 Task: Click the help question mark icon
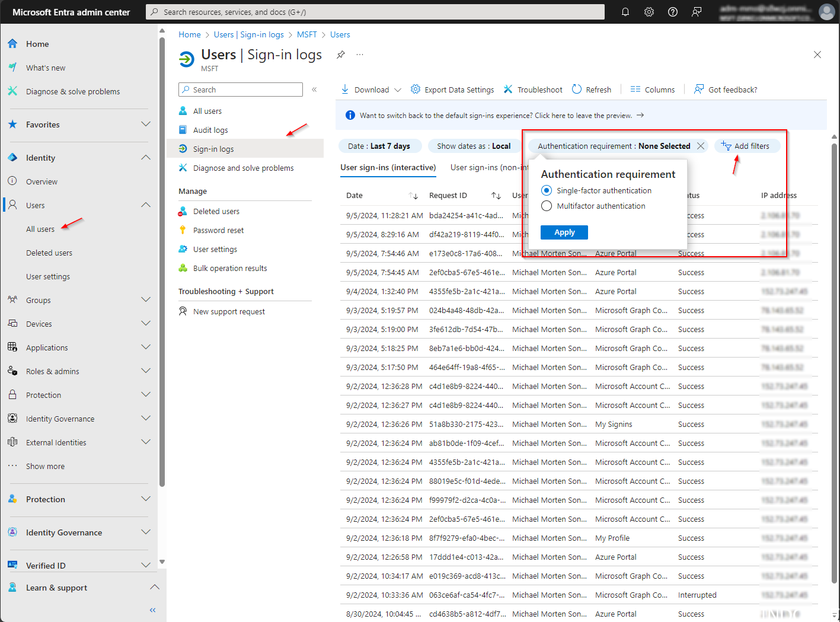(673, 12)
